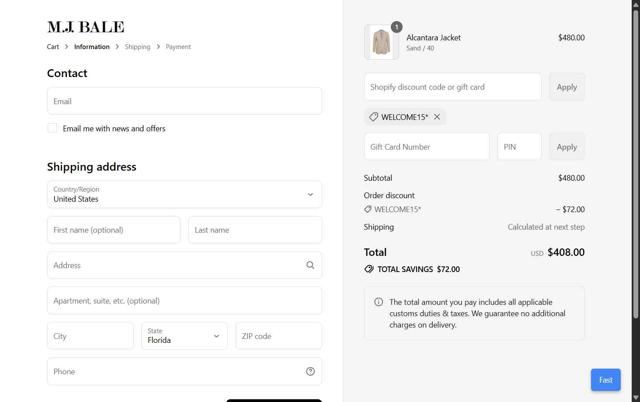
Task: Click the Last name field
Action: (x=255, y=230)
